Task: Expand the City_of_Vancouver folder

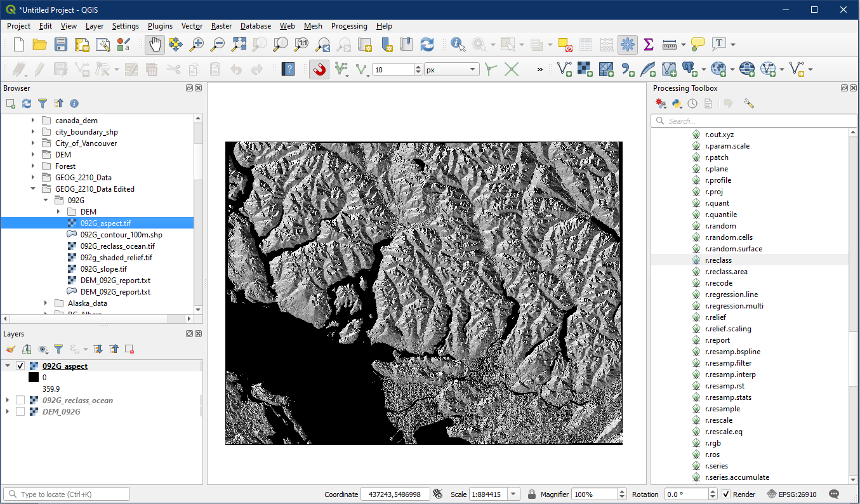Action: (33, 143)
